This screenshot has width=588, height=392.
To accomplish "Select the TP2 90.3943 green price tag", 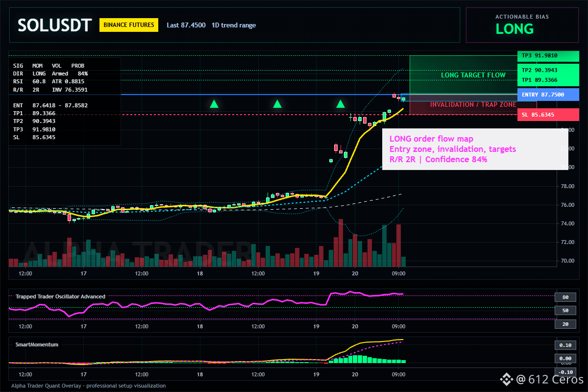I will coord(548,71).
